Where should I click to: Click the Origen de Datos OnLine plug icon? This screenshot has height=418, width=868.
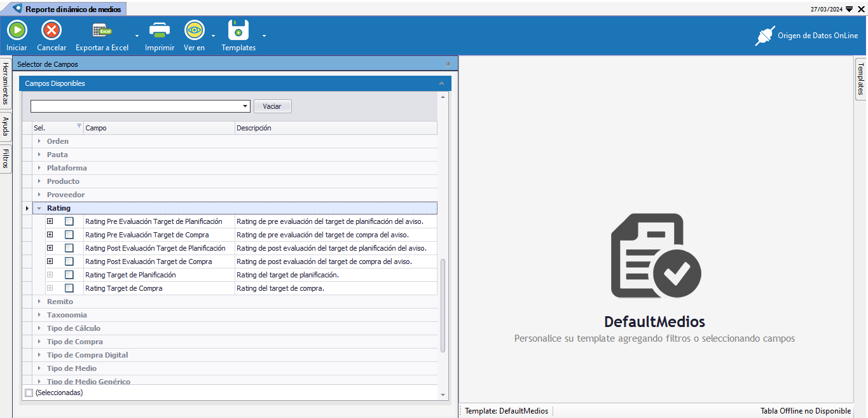(765, 36)
